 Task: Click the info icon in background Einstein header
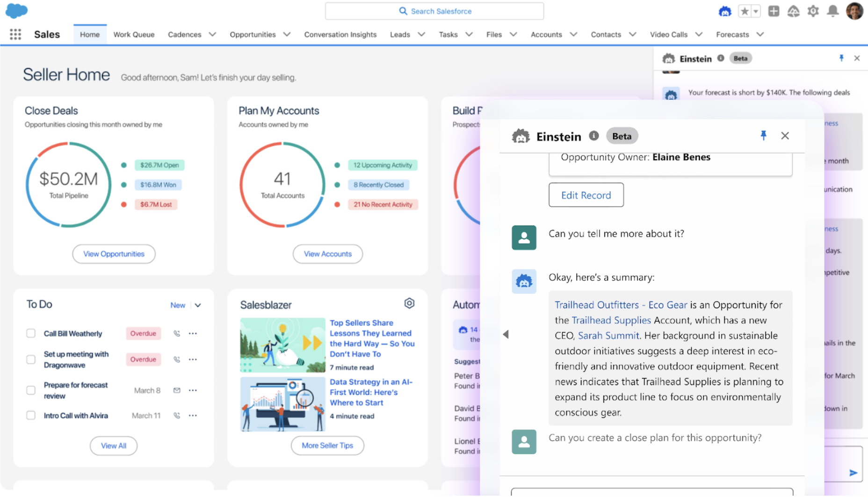tap(721, 58)
